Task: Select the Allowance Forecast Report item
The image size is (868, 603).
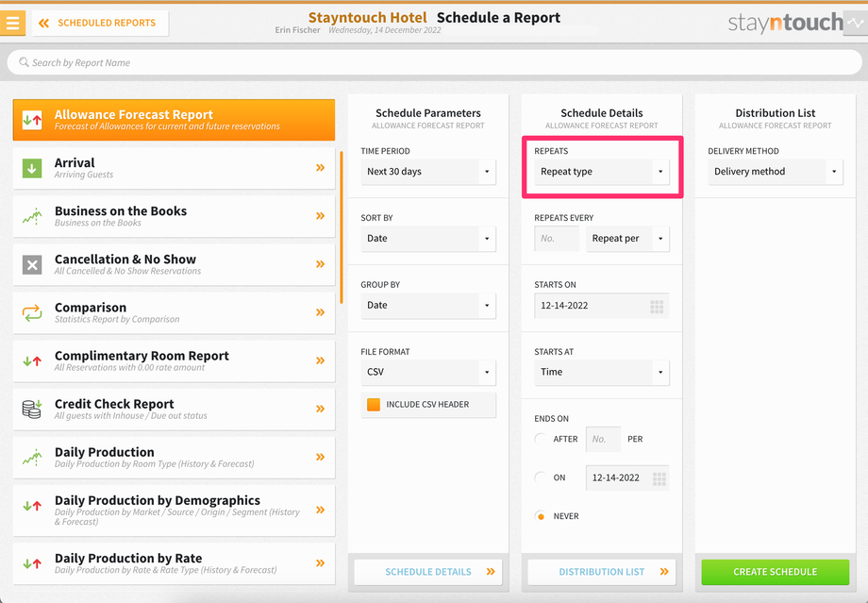Action: point(174,120)
